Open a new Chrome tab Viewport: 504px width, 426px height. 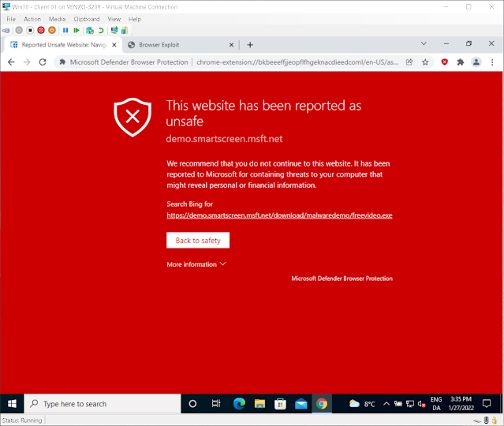pyautogui.click(x=250, y=45)
